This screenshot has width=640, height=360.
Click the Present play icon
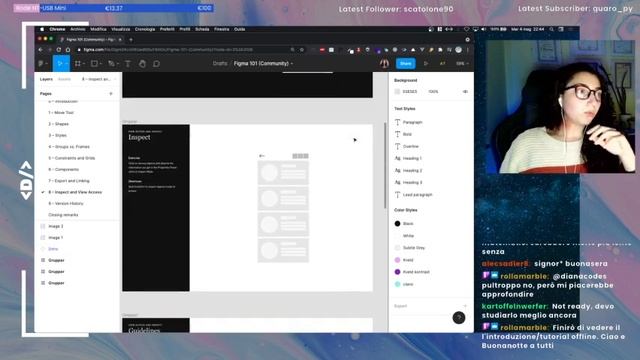[x=426, y=64]
